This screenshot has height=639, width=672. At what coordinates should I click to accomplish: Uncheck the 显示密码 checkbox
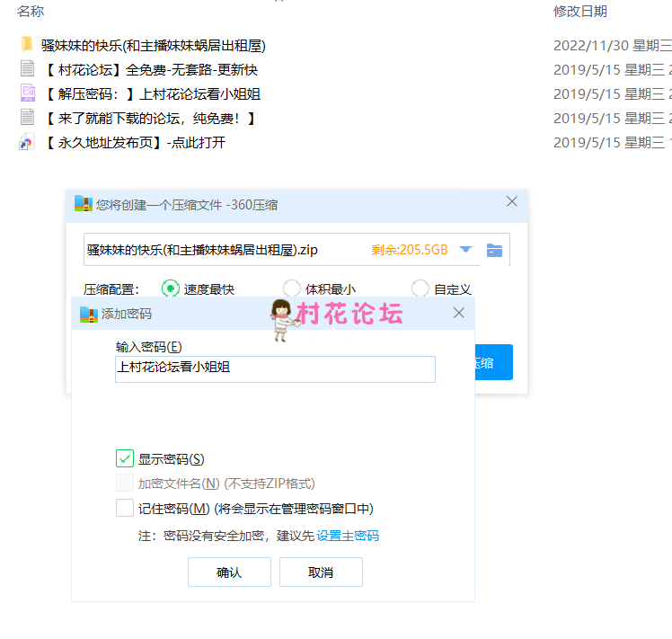(125, 458)
